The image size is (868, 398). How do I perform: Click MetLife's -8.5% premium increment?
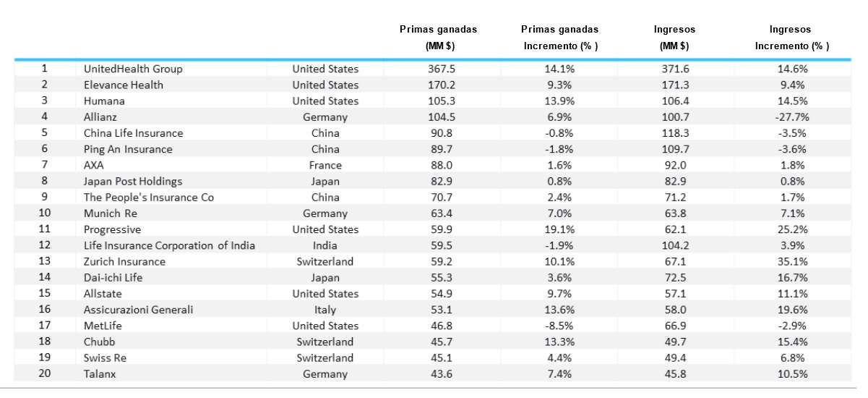click(559, 326)
